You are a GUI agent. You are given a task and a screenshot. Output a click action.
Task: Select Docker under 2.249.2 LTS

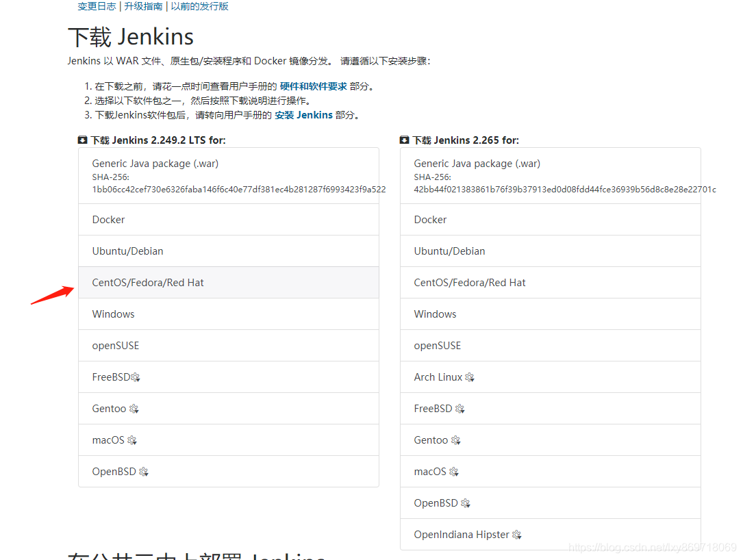coord(229,220)
